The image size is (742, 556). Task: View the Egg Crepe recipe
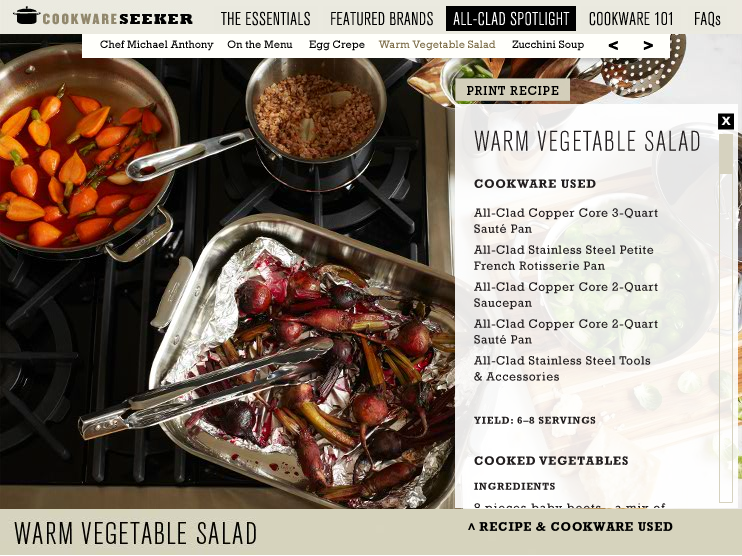[x=336, y=45]
